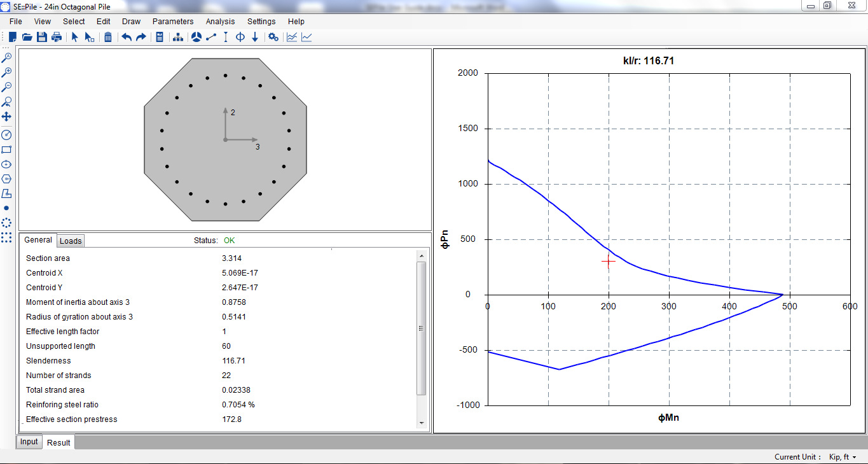Open the Draw menu
868x464 pixels.
click(131, 22)
